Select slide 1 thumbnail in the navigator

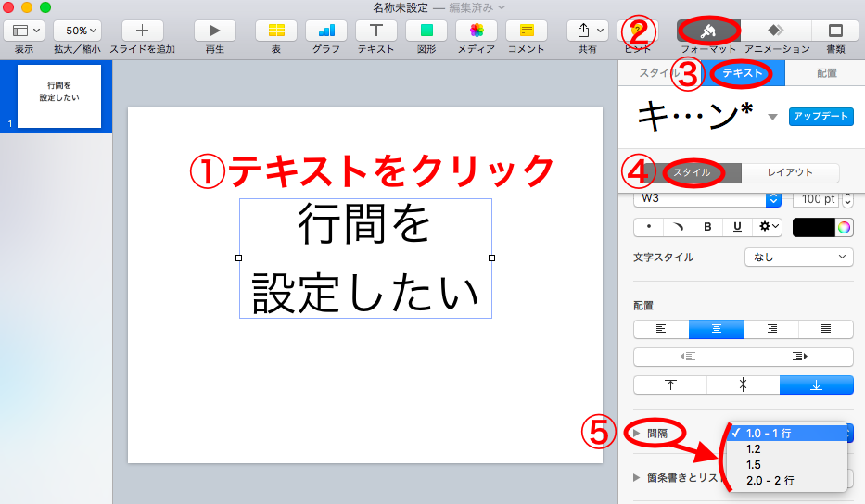59,96
